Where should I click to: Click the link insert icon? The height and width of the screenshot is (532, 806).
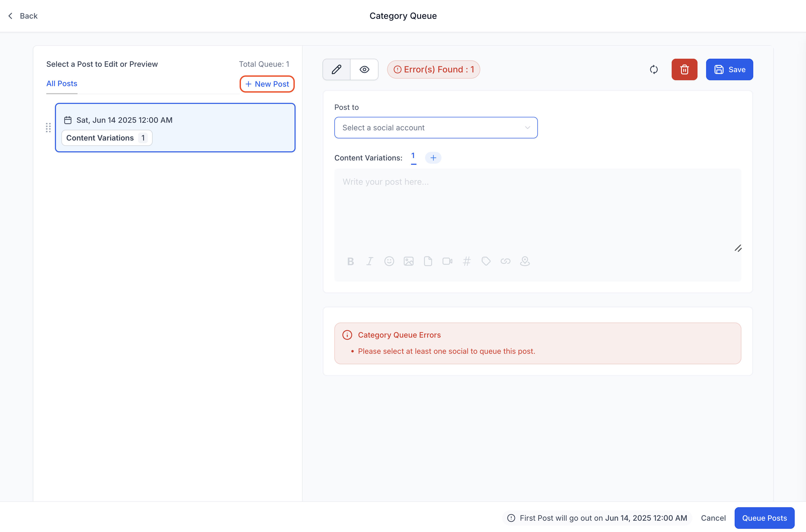[x=506, y=261]
